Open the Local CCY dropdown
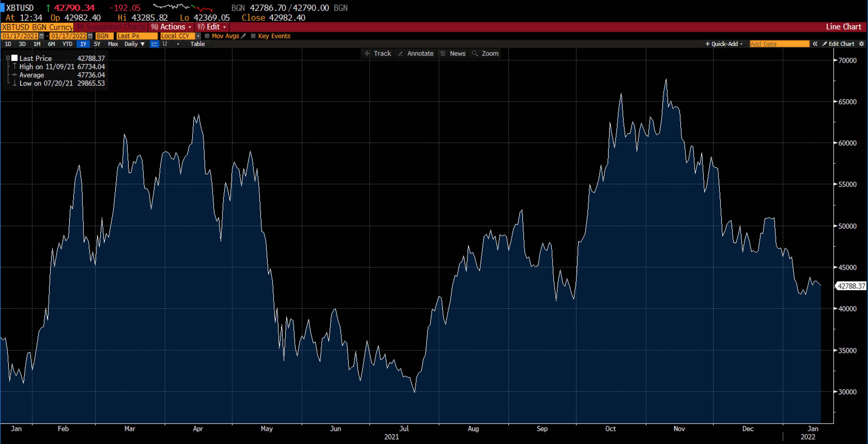 tap(198, 36)
